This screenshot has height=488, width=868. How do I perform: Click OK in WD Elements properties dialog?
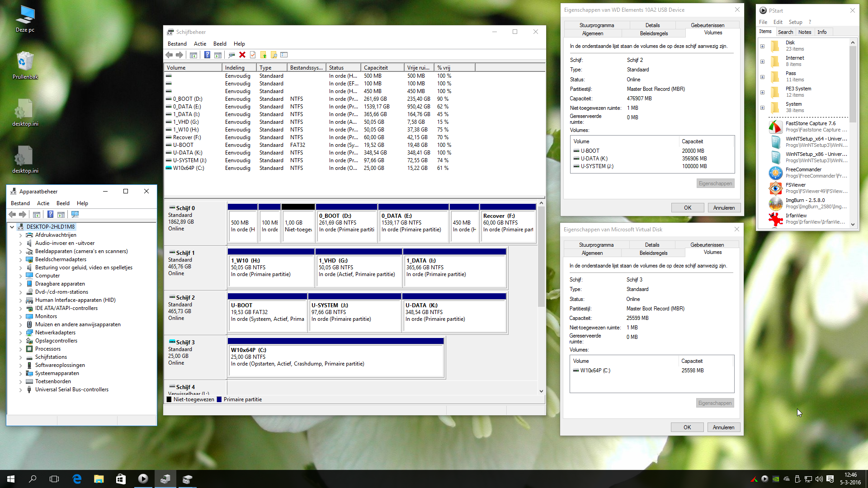click(688, 208)
